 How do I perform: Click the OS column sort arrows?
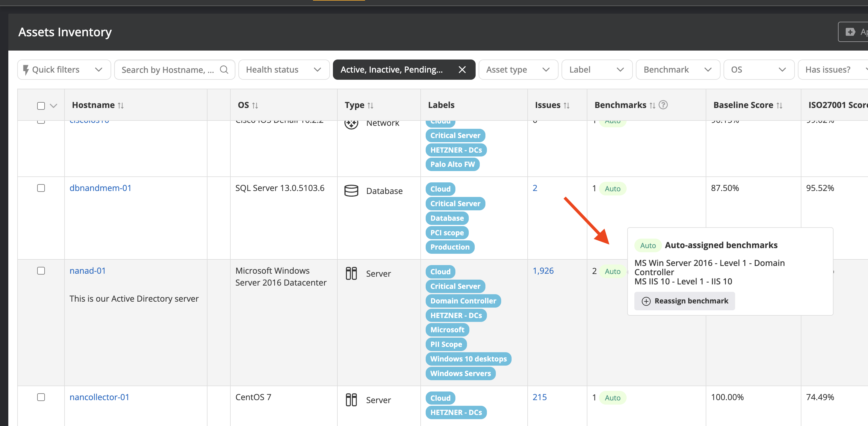click(x=255, y=106)
